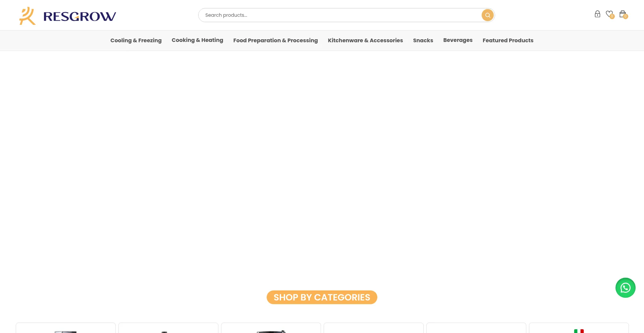
Task: Start a WhatsApp chat
Action: click(x=625, y=287)
